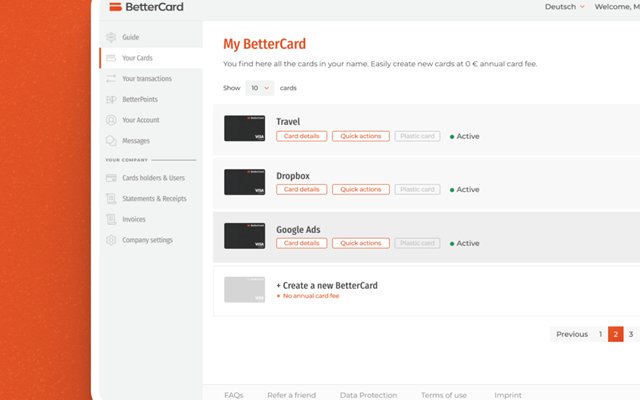Screen dimensions: 640x400
Task: Click the Your transactions arrows icon
Action: click(111, 78)
